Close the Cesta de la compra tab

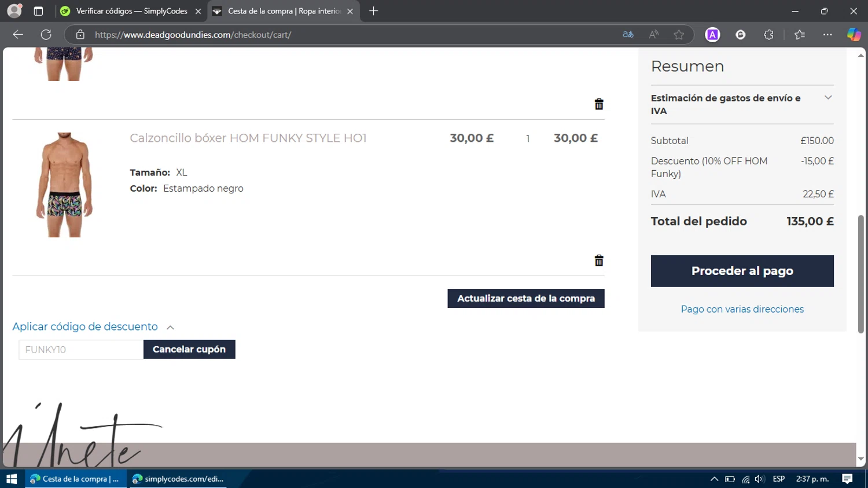pyautogui.click(x=350, y=11)
